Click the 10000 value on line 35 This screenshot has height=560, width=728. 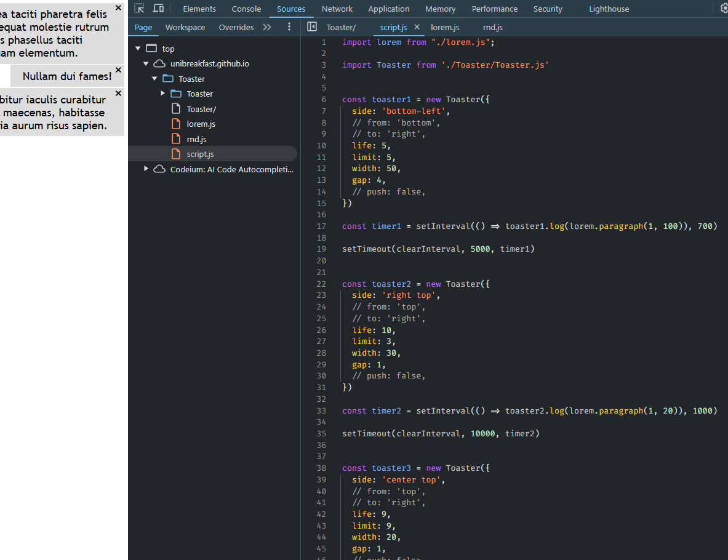pyautogui.click(x=482, y=433)
